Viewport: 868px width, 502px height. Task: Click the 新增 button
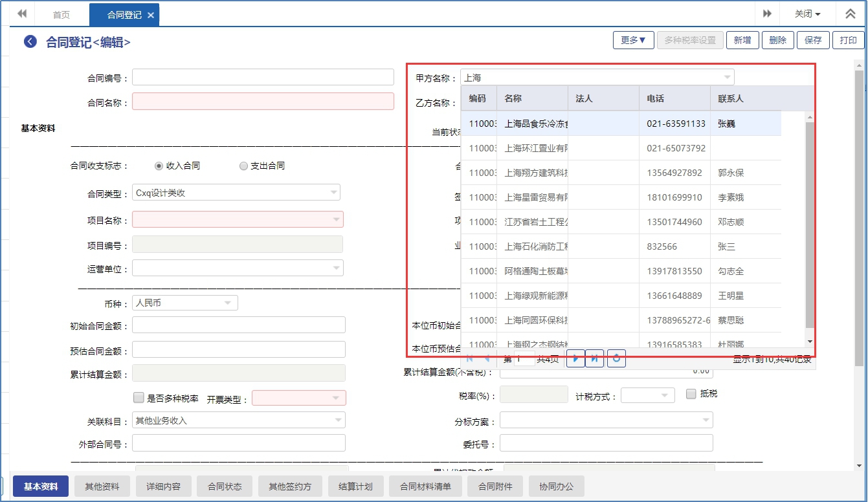click(742, 40)
